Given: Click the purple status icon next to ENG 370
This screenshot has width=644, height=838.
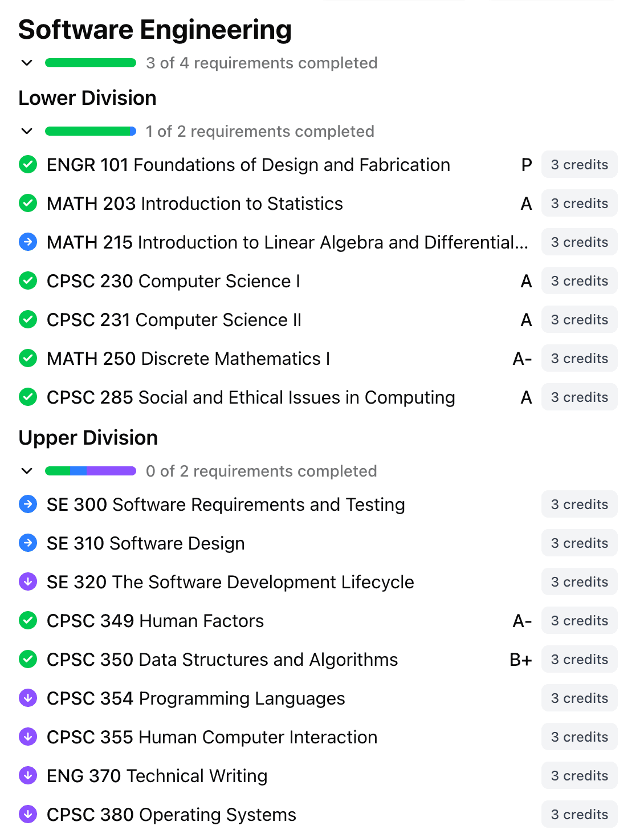Looking at the screenshot, I should 27,775.
